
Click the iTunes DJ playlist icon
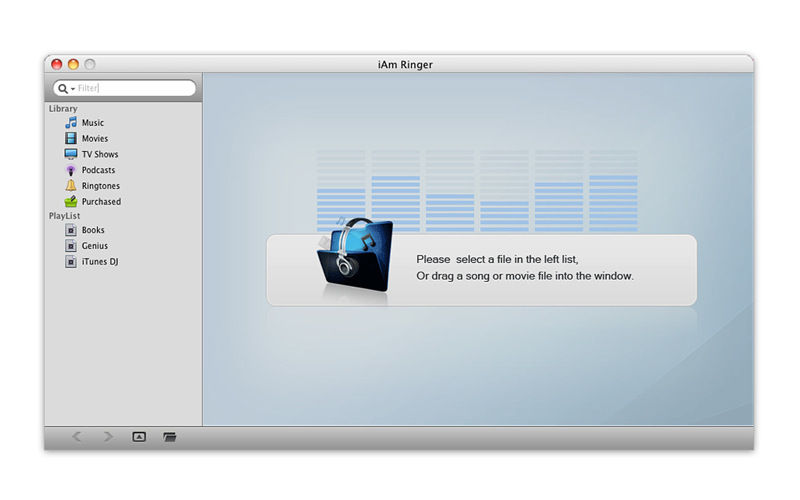[x=71, y=262]
